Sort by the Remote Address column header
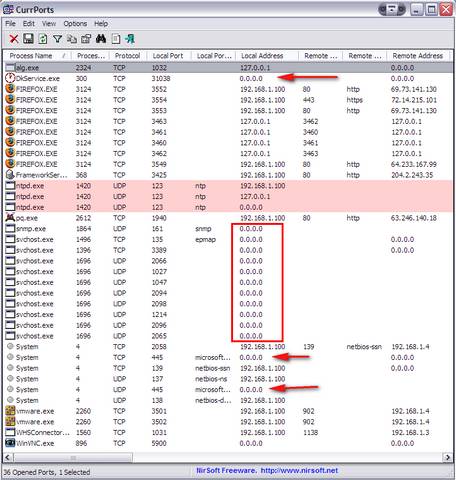The image size is (456, 480). coord(418,56)
